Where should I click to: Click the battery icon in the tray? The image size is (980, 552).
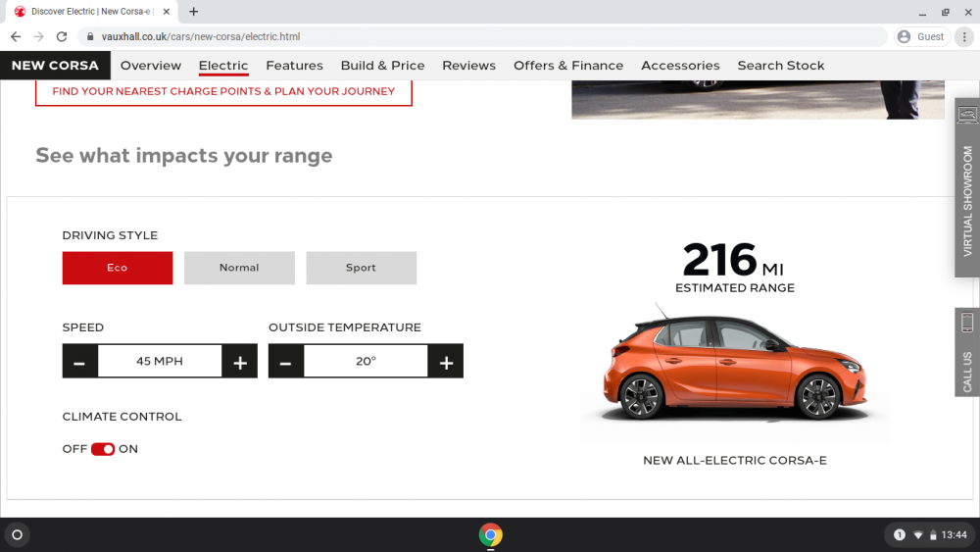click(x=933, y=535)
